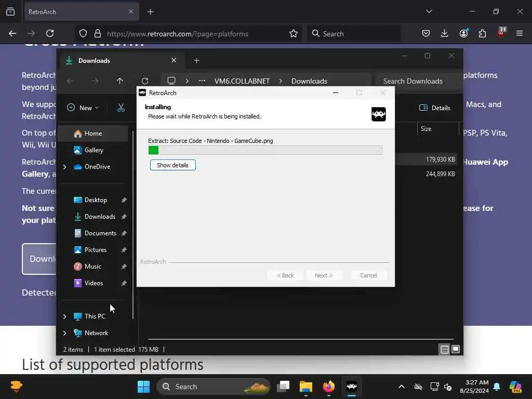Screen dimensions: 532x399
Task: Click the Search Downloads field
Action: click(419, 81)
